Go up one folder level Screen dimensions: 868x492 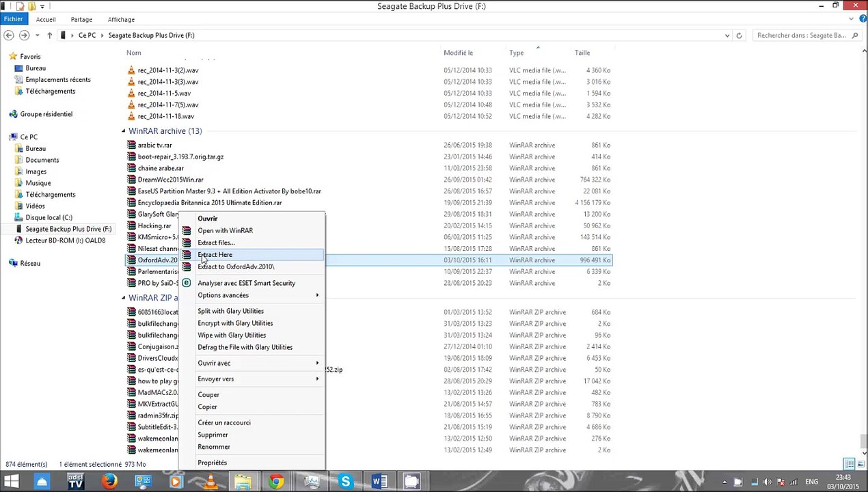click(x=49, y=35)
